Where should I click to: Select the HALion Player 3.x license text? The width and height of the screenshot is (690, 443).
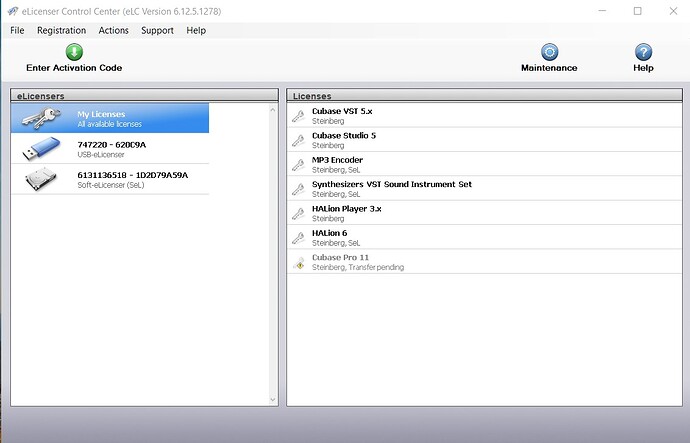[347, 209]
